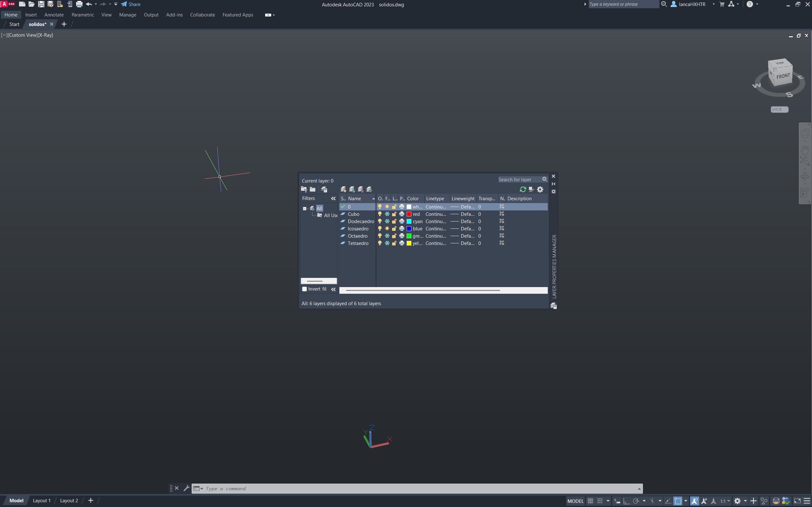Click the New Property Filter icon

[x=304, y=189]
